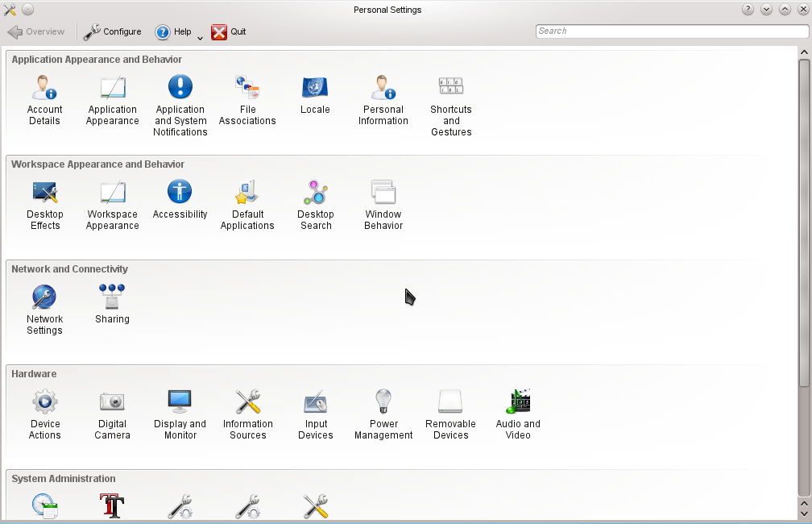Screen dimensions: 812x524
Task: Expand the Help dropdown arrow
Action: [x=200, y=39]
